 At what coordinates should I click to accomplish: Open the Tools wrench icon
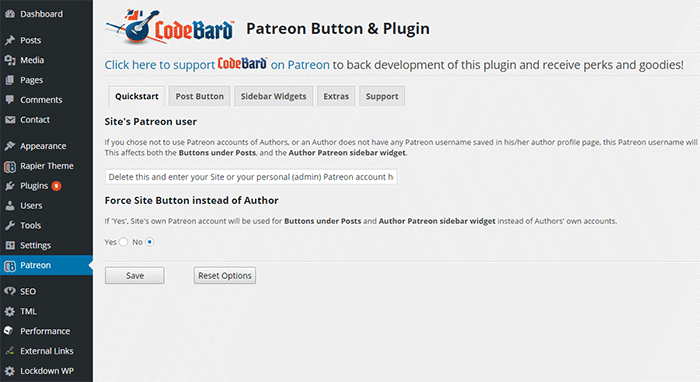[10, 225]
